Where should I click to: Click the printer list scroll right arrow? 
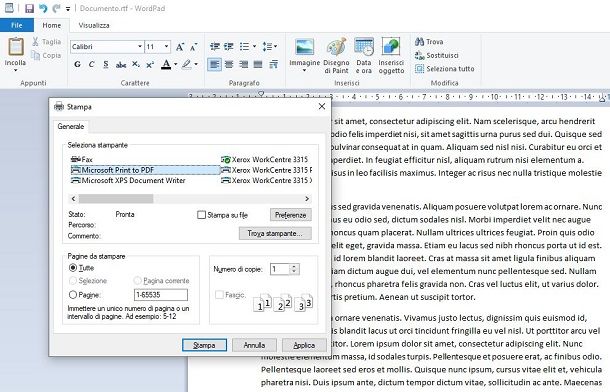coord(307,199)
